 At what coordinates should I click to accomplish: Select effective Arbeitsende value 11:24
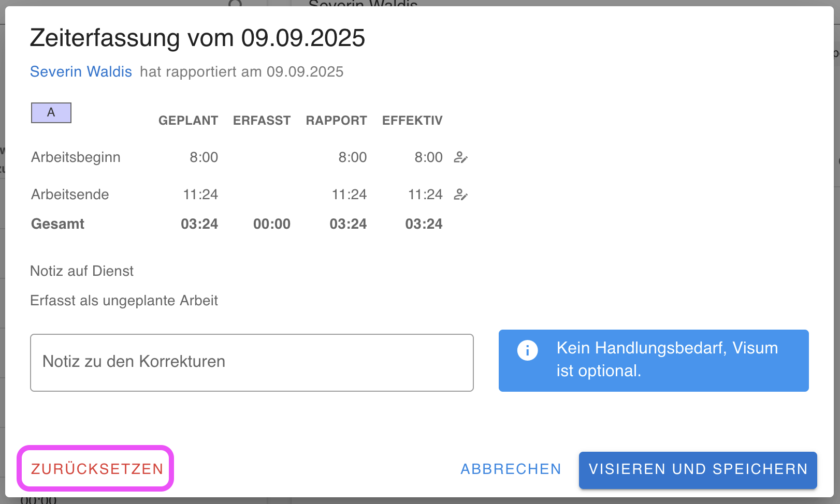(x=425, y=195)
